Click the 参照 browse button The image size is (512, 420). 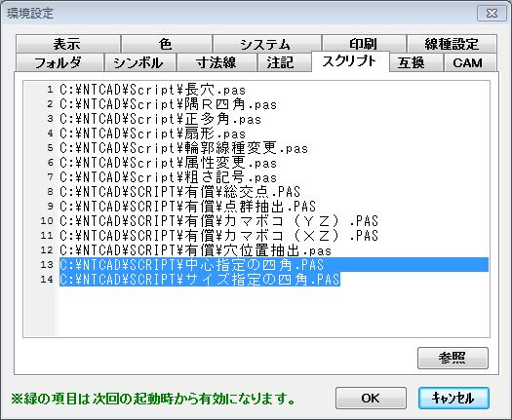point(453,358)
